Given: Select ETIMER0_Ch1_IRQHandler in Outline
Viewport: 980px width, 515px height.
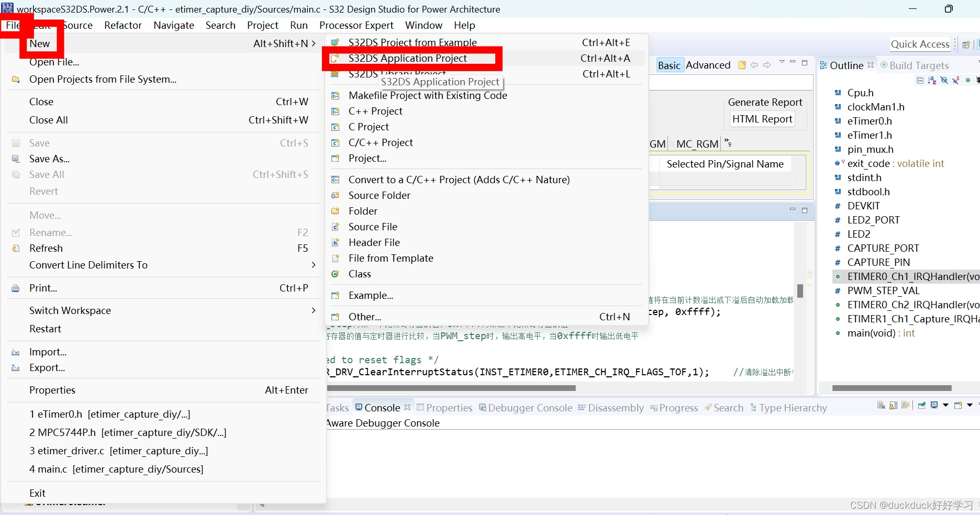Looking at the screenshot, I should click(906, 276).
